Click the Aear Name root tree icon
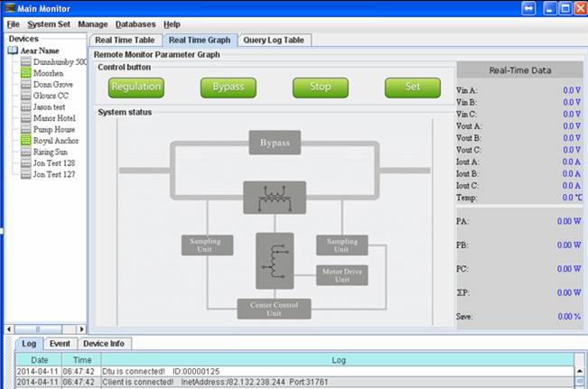Viewport: 588px width, 389px height. click(x=13, y=51)
